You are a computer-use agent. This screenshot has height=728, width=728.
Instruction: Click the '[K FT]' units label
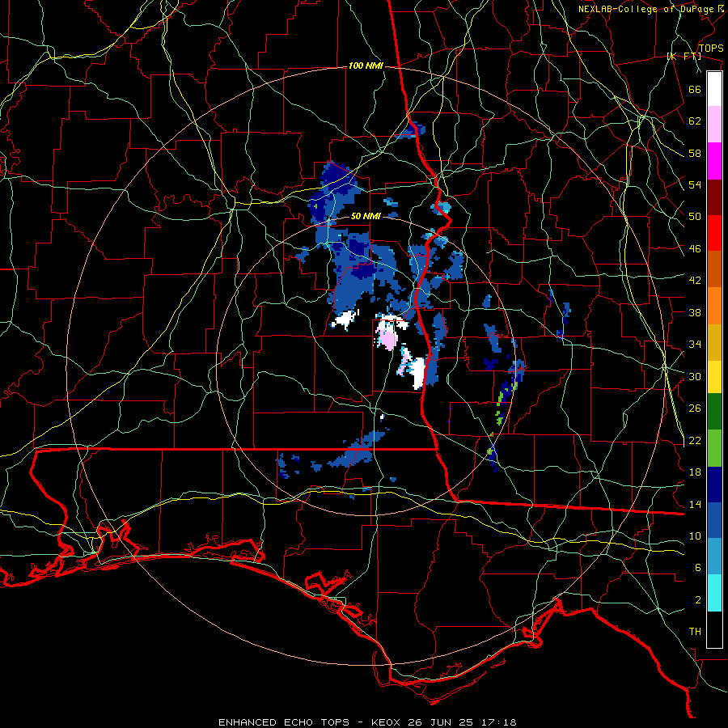tap(684, 57)
